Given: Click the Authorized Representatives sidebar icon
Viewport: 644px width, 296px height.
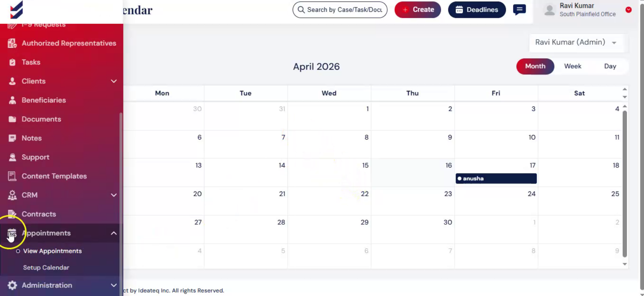Looking at the screenshot, I should click(x=12, y=43).
